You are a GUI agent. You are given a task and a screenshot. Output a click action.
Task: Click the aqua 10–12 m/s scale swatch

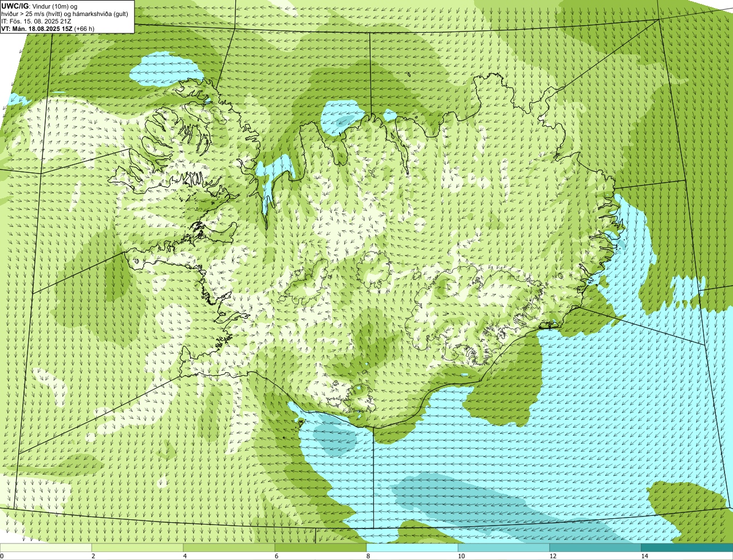(x=504, y=547)
